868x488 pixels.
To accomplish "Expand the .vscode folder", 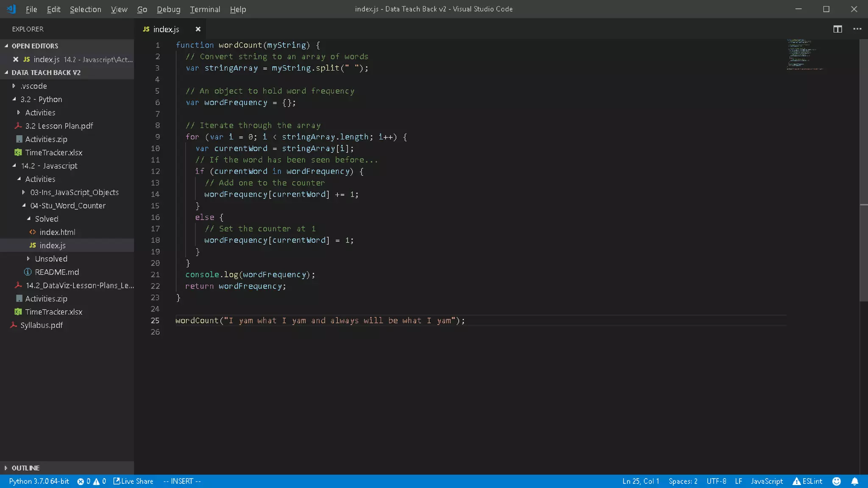I will [34, 86].
